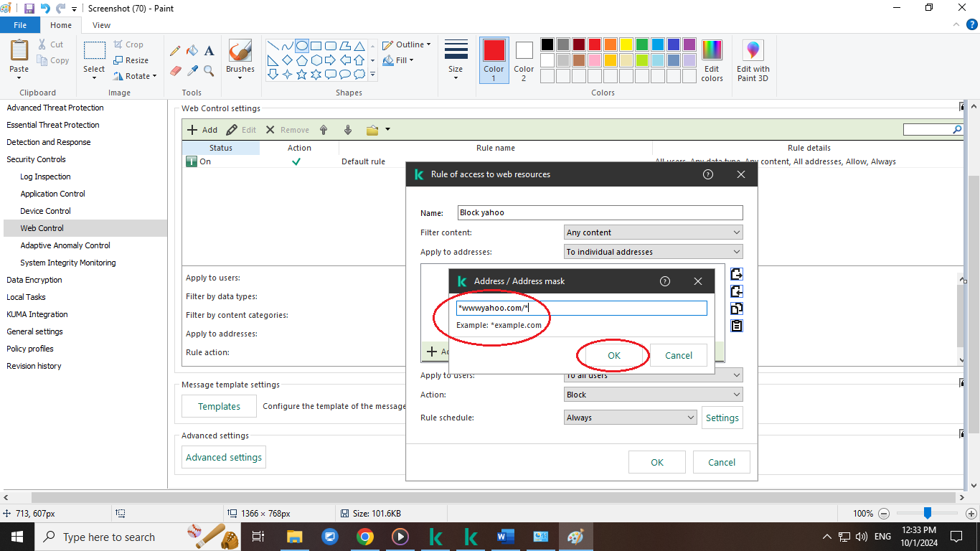The width and height of the screenshot is (980, 551).
Task: Click the Save icon in title bar
Action: [29, 9]
